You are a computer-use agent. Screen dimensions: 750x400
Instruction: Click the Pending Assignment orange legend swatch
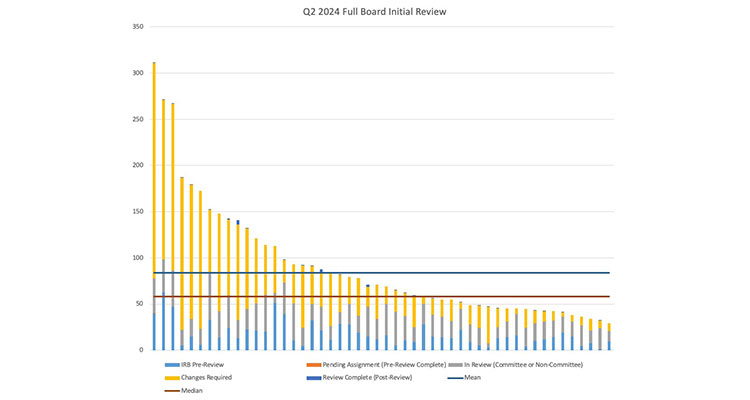(311, 365)
